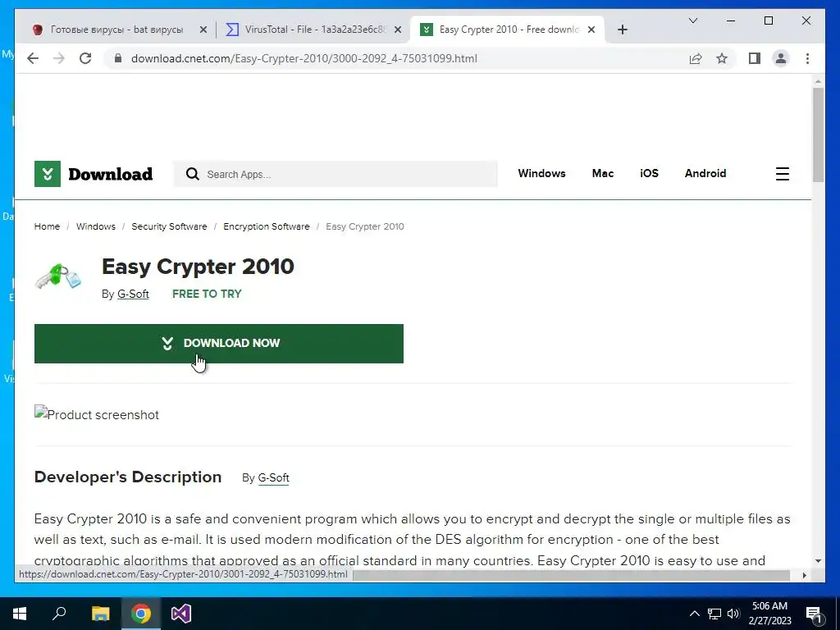The image size is (840, 630).
Task: Open the iOS category
Action: point(649,173)
